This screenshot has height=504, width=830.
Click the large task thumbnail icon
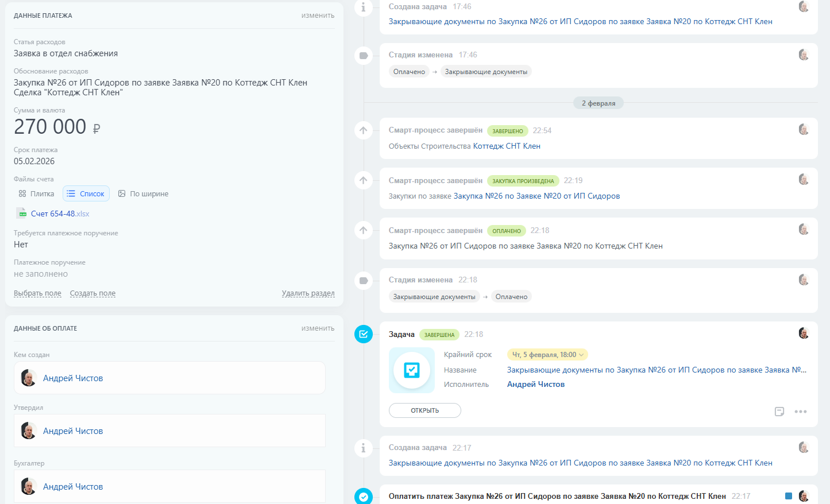(x=412, y=370)
